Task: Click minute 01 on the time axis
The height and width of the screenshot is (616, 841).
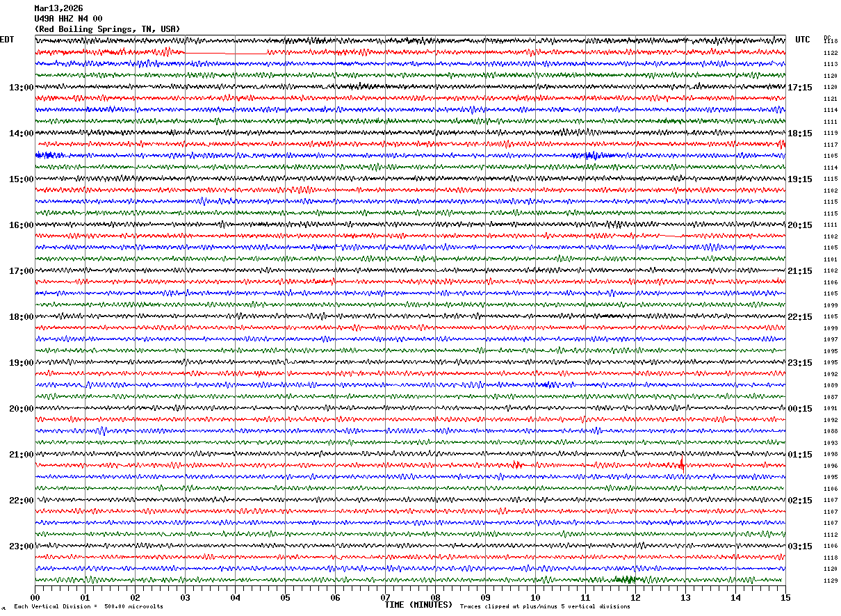Action: click(85, 597)
